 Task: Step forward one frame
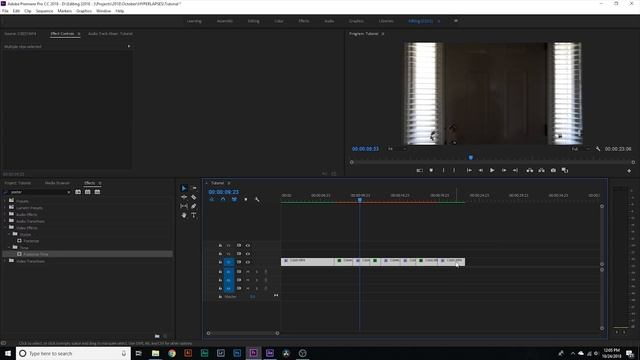(504, 170)
